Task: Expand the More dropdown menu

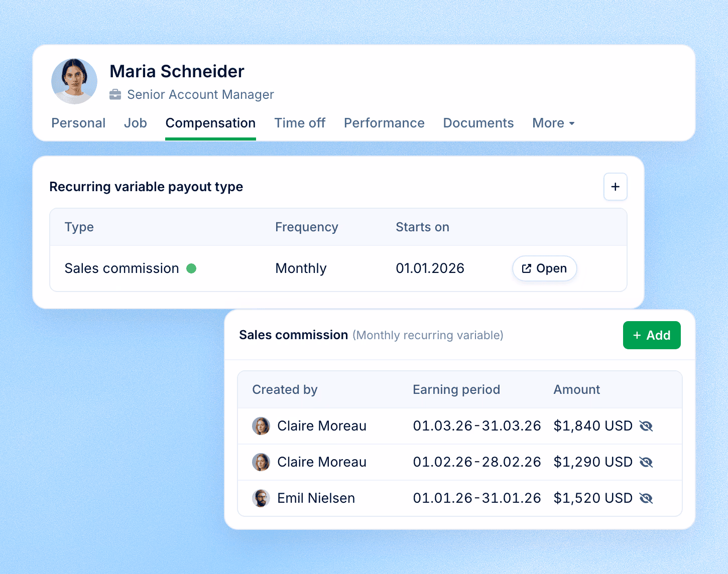Action: click(x=553, y=123)
